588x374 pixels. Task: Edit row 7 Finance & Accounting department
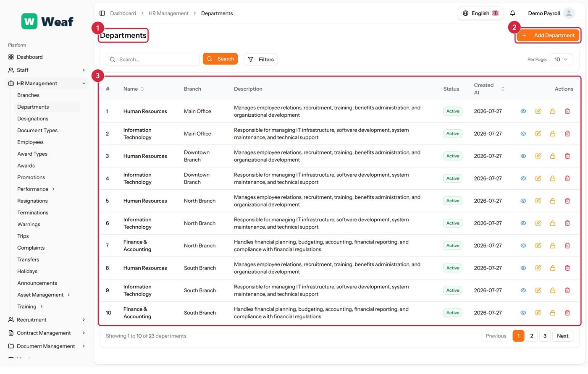coord(538,246)
